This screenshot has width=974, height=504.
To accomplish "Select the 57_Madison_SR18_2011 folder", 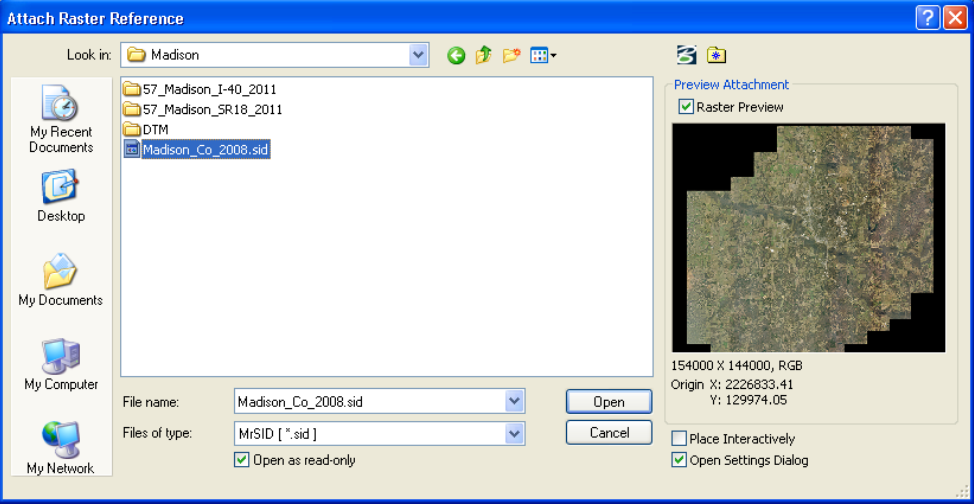I will [203, 110].
